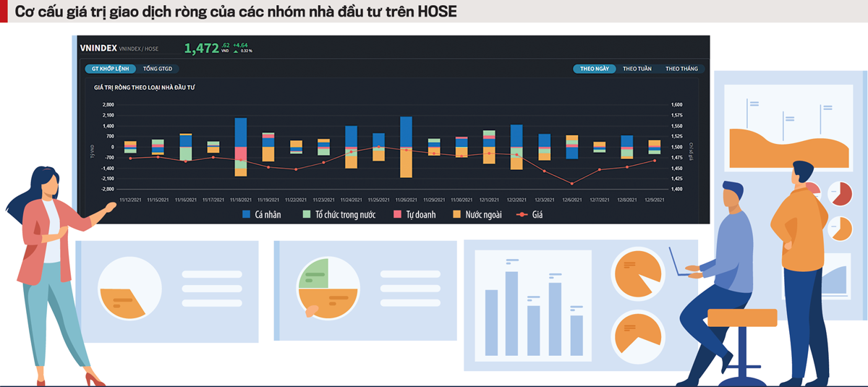The width and height of the screenshot is (868, 387).
Task: Click the VNINDEX title text
Action: click(98, 48)
